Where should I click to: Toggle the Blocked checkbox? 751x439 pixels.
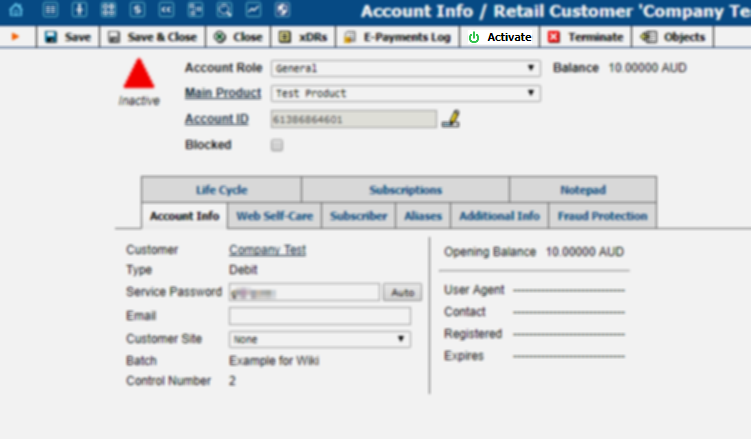277,145
